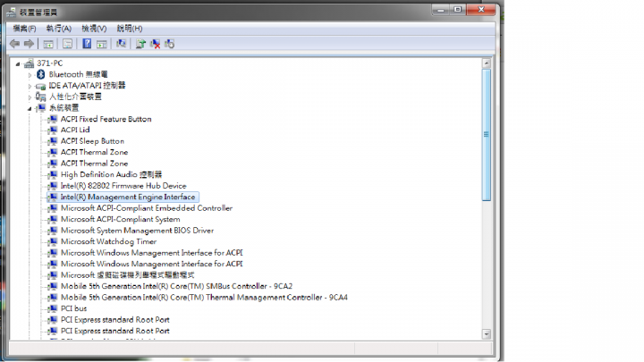Viewport: 644px width, 362px height.
Task: Open the 說明(H) menu
Action: coord(130,29)
